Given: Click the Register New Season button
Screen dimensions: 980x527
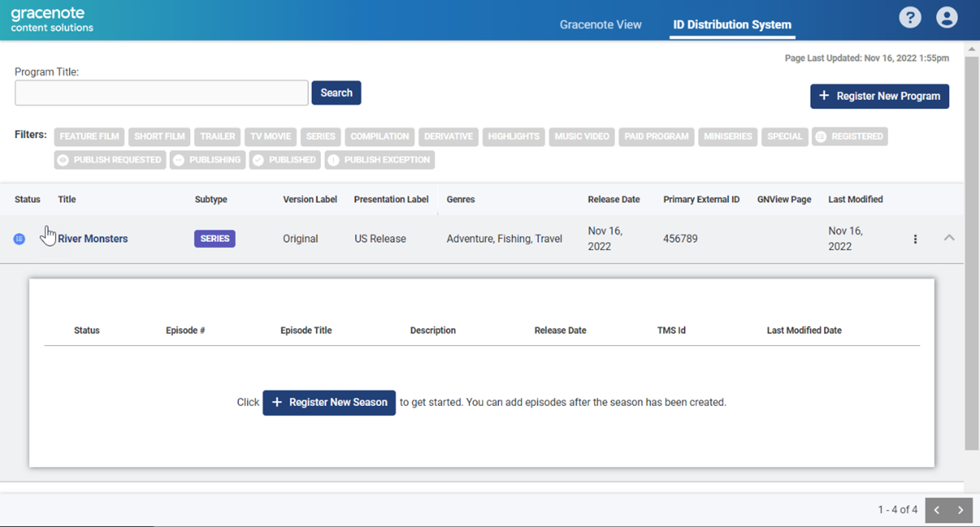Looking at the screenshot, I should (329, 402).
